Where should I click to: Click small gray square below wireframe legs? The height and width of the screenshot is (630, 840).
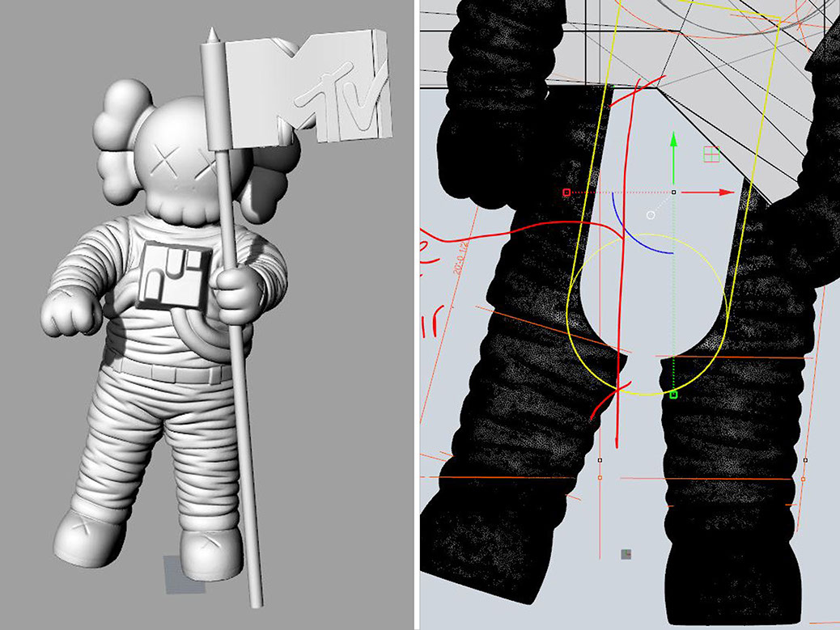(x=626, y=554)
